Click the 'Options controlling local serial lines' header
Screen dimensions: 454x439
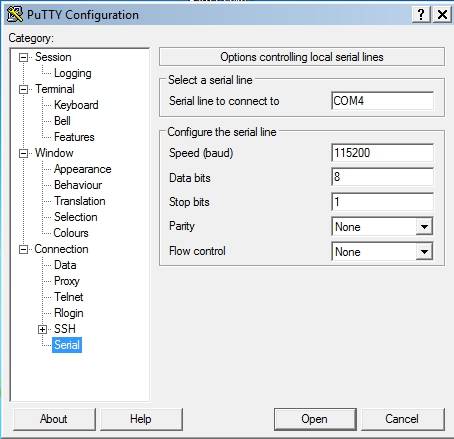[302, 57]
